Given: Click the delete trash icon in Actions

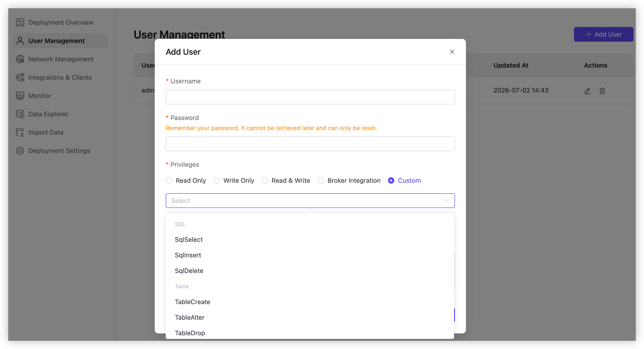Looking at the screenshot, I should 602,90.
